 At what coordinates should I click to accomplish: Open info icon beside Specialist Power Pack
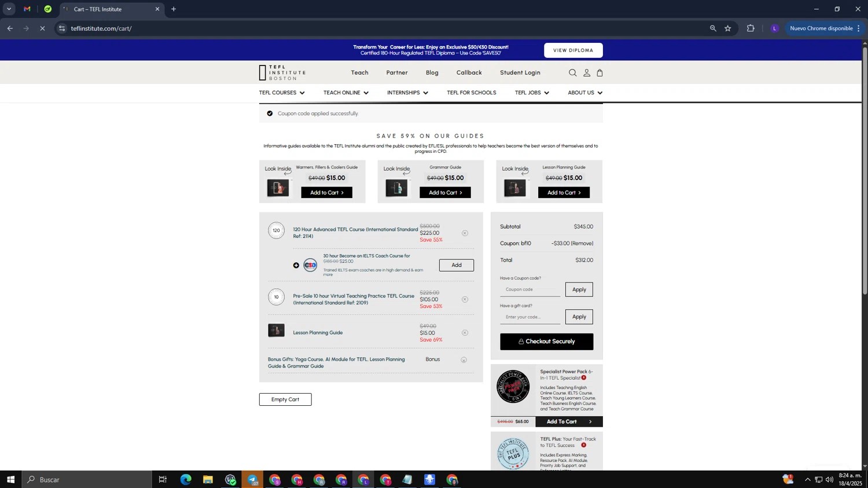click(584, 378)
